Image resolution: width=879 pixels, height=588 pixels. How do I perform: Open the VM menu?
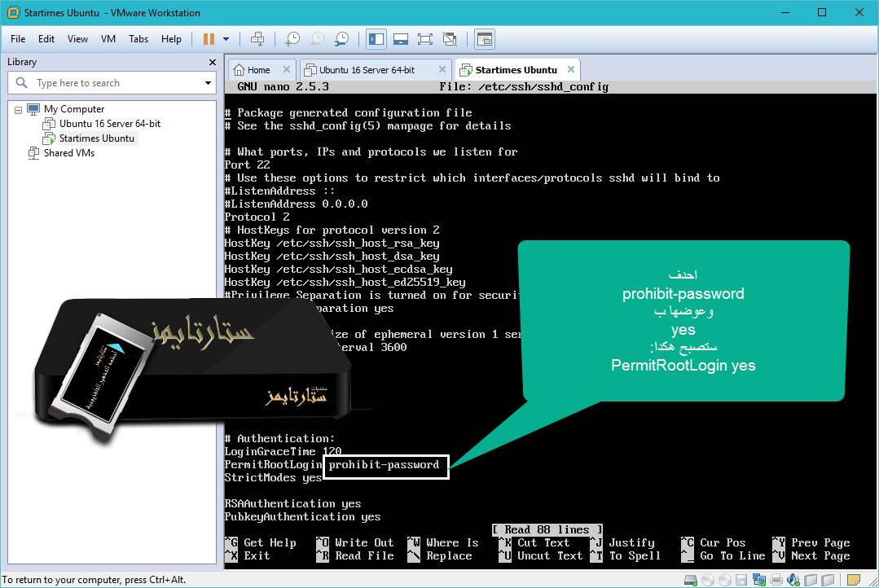click(109, 38)
